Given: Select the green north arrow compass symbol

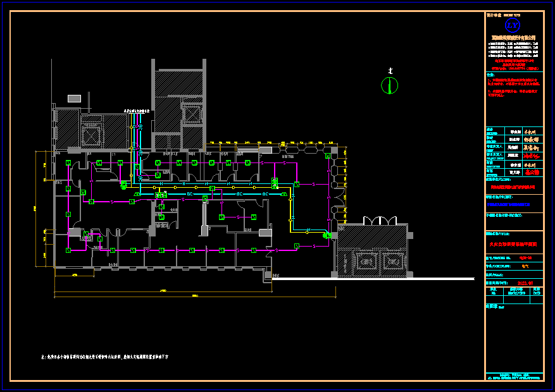Looking at the screenshot, I should pyautogui.click(x=390, y=85).
